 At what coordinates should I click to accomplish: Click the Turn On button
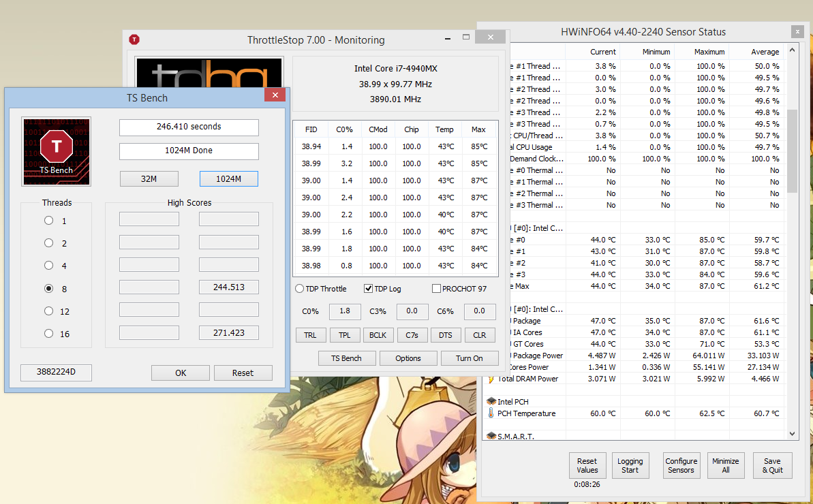point(470,358)
